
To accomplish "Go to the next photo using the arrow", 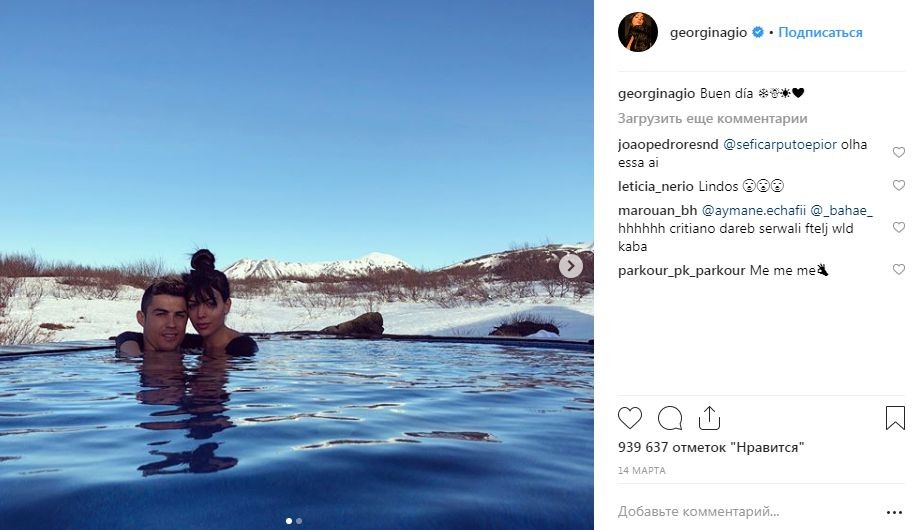I will click(571, 266).
